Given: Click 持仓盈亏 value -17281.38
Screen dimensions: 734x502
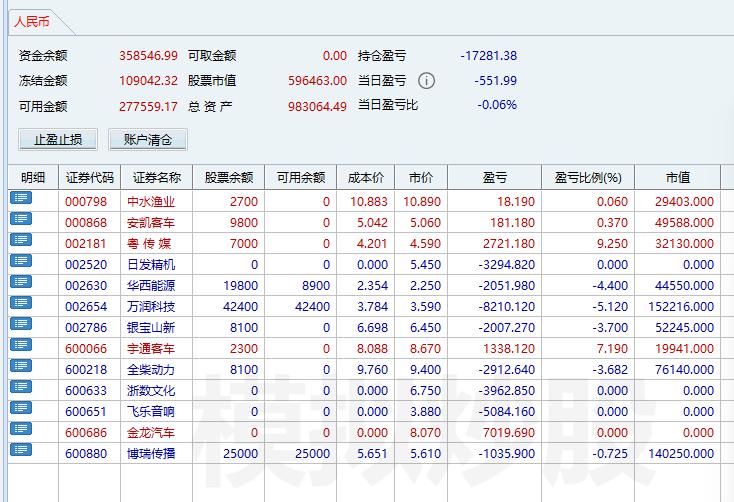Looking at the screenshot, I should pyautogui.click(x=489, y=56).
